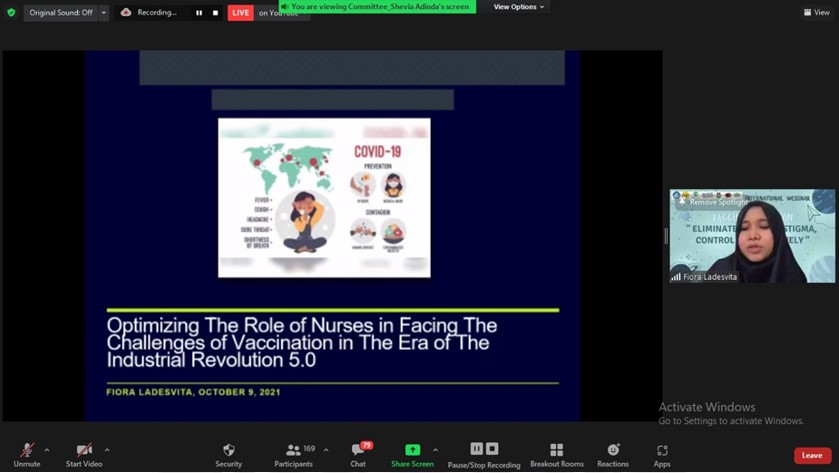The width and height of the screenshot is (839, 473).
Task: Start Video camera
Action: (x=84, y=454)
